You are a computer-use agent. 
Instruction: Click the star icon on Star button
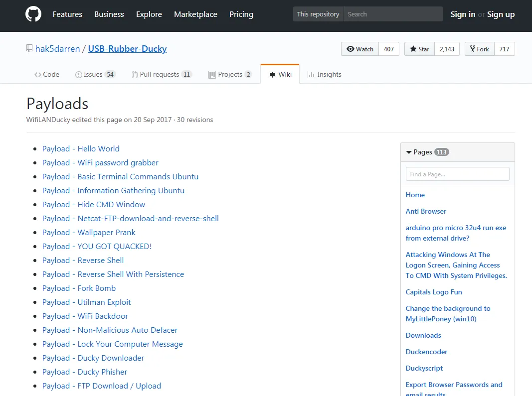[413, 49]
